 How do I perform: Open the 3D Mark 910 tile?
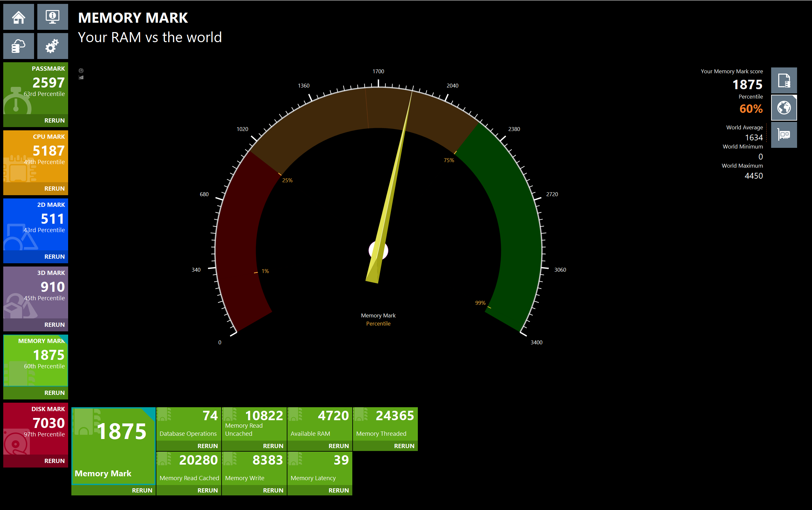point(36,292)
